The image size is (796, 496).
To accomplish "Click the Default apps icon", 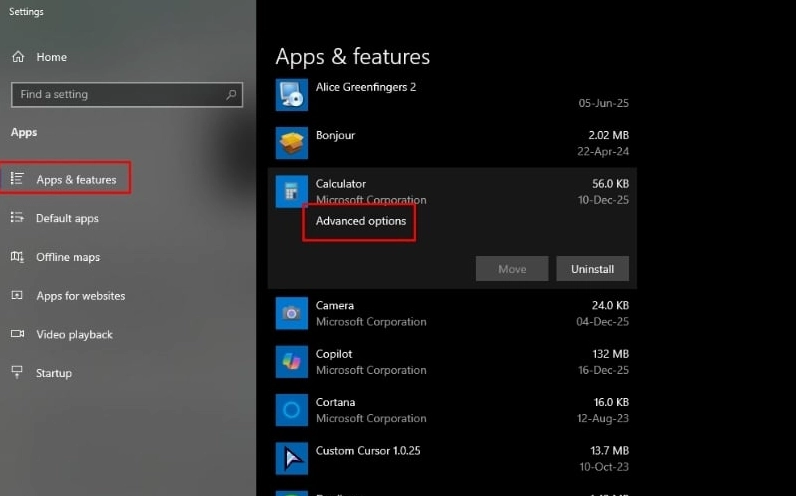I will (17, 218).
